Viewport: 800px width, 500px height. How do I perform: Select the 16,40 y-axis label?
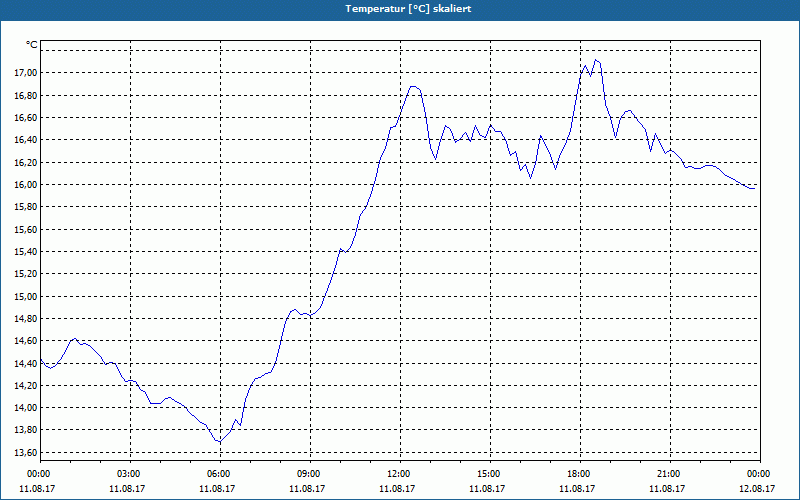coord(26,140)
